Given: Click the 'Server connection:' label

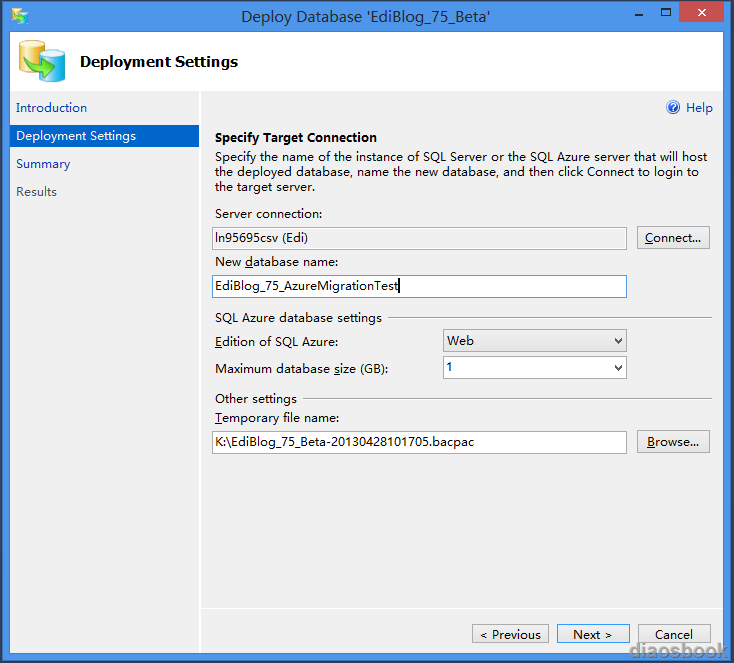Looking at the screenshot, I should [x=269, y=214].
